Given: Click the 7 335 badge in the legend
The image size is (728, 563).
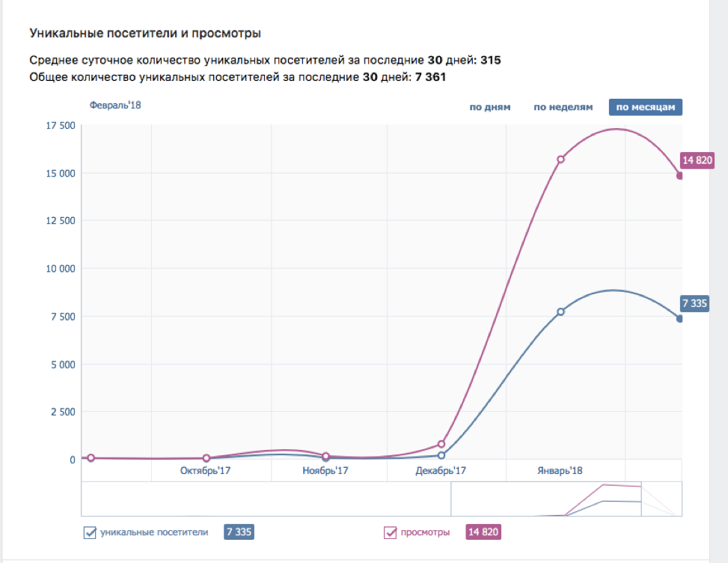Looking at the screenshot, I should 239,533.
